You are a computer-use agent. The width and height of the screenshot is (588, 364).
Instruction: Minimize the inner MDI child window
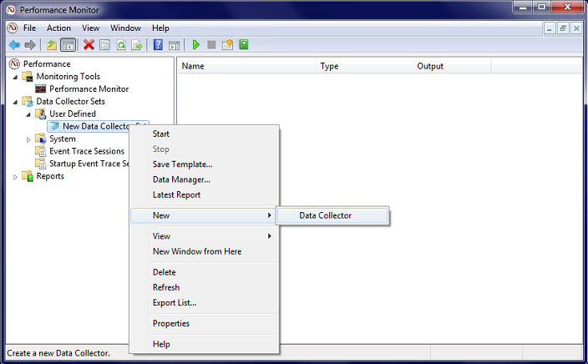pos(550,28)
